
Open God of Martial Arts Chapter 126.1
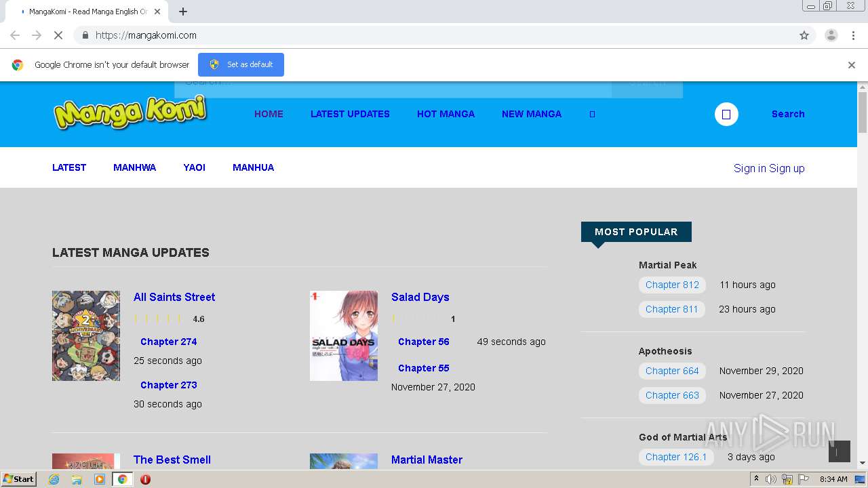676,457
